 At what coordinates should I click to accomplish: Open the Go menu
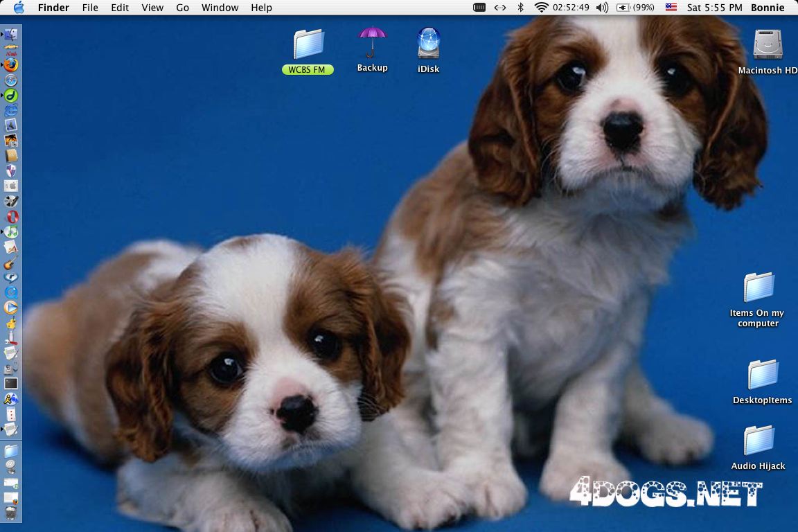[182, 8]
